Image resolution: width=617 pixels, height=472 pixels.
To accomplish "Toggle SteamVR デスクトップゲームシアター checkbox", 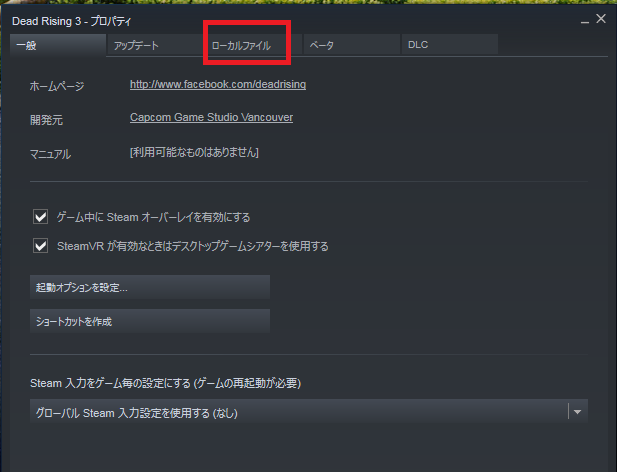I will pyautogui.click(x=41, y=246).
